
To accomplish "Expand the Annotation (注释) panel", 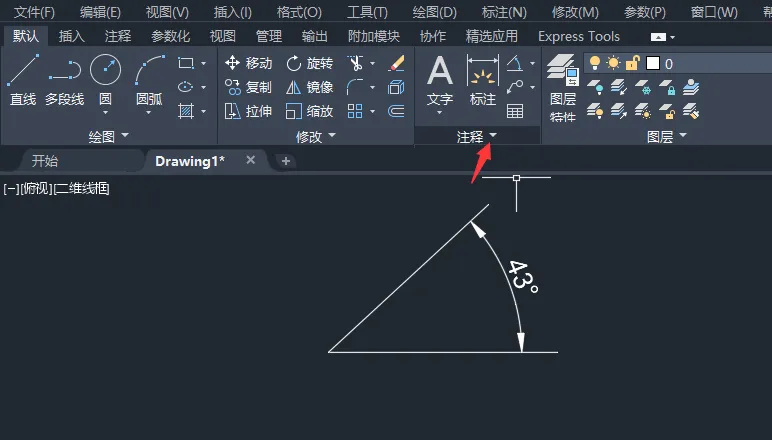I will click(477, 136).
